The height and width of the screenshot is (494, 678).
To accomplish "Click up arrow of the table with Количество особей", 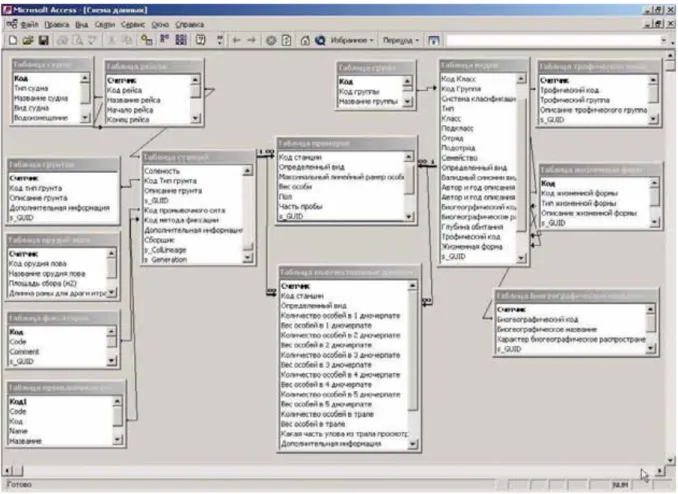I will tap(412, 285).
